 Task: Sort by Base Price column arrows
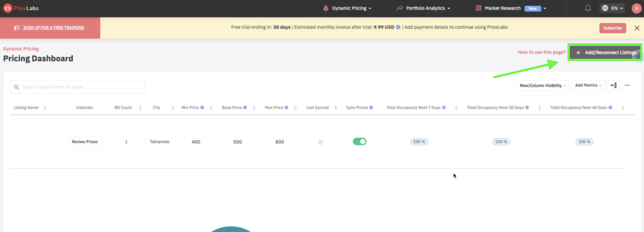pos(254,108)
